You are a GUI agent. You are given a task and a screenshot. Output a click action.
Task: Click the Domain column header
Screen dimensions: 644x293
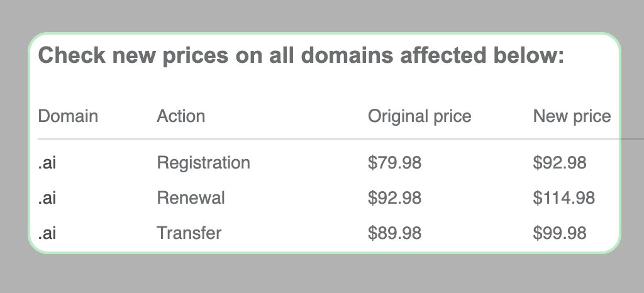68,116
